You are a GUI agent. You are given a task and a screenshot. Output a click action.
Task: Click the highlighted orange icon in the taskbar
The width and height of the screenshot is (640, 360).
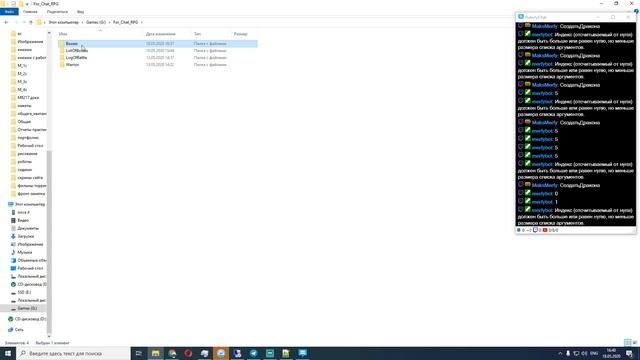pos(221,353)
